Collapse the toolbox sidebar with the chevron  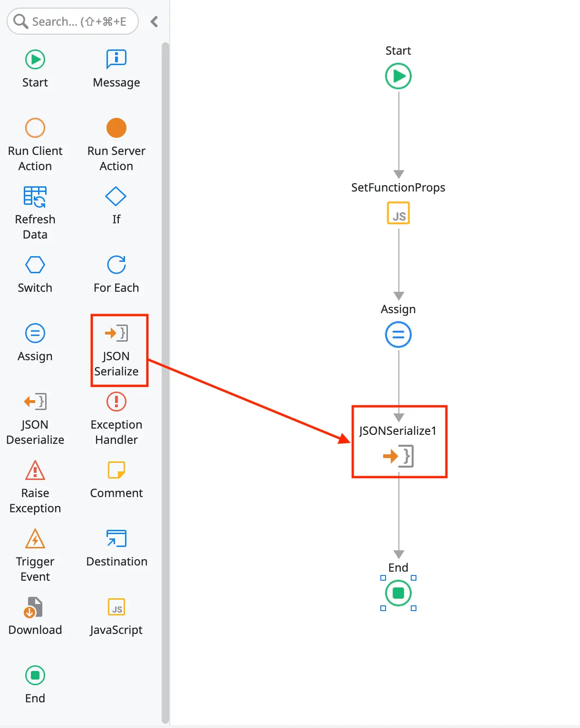(154, 21)
